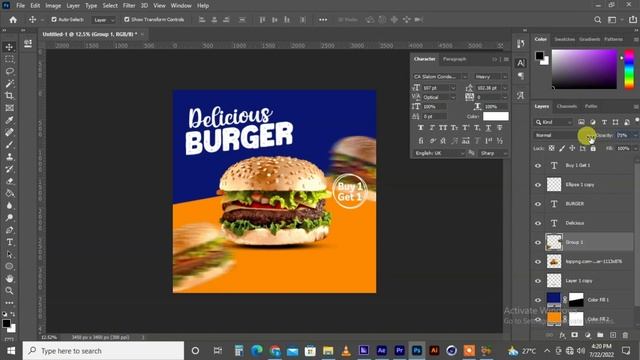Viewport: 640px width, 360px height.
Task: Select the Hand tool
Action: (x=9, y=279)
